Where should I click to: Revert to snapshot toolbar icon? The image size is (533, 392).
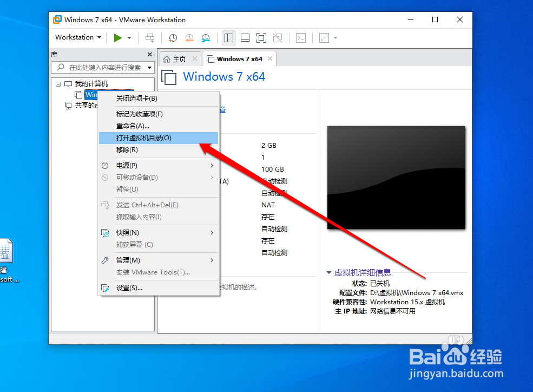point(189,38)
